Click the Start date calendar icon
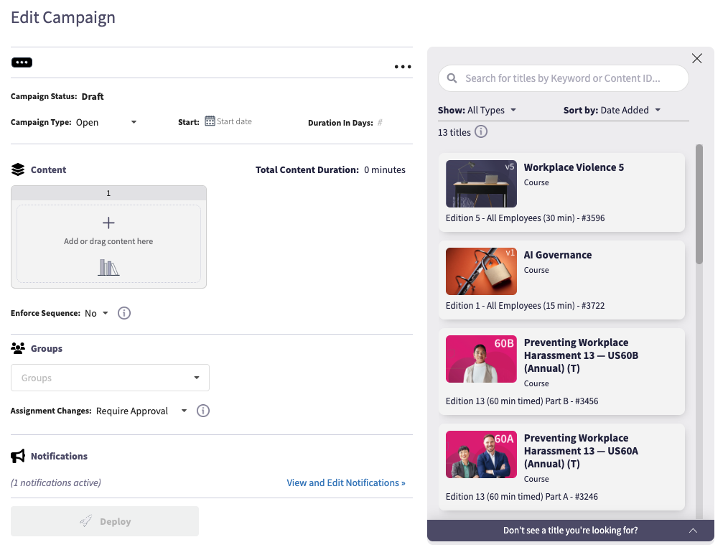The image size is (728, 560). (x=210, y=121)
